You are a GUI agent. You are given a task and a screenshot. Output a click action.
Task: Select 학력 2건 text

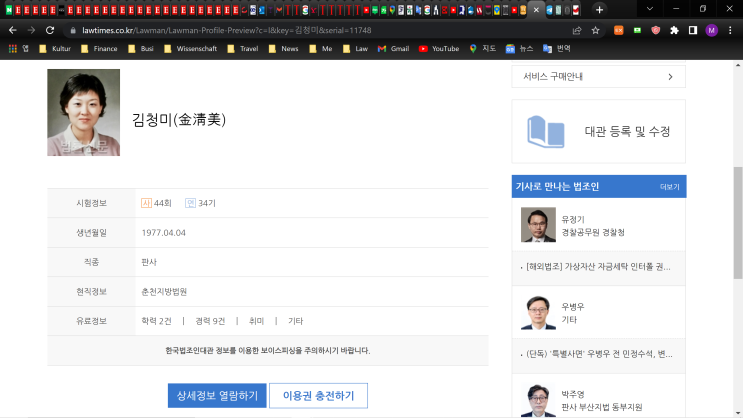click(x=156, y=321)
